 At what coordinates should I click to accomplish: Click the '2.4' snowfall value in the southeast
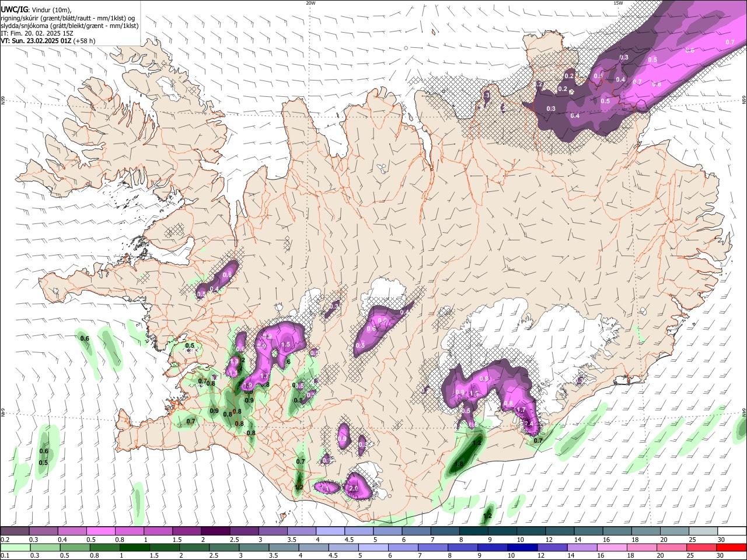pos(529,423)
